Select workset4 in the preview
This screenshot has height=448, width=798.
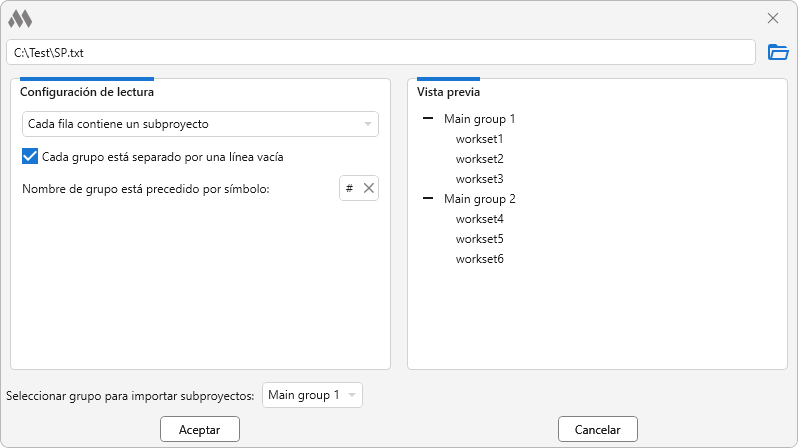[x=479, y=219]
